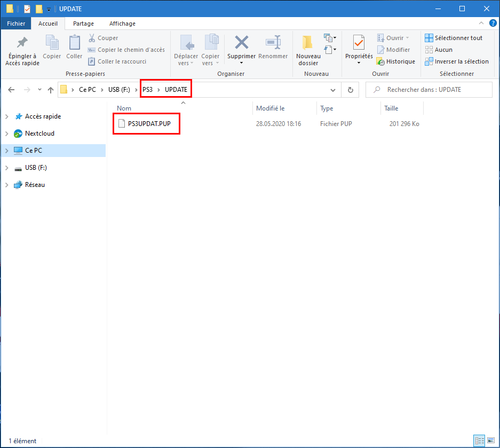500x448 pixels.
Task: Open the Fichier menu tab
Action: click(x=16, y=23)
